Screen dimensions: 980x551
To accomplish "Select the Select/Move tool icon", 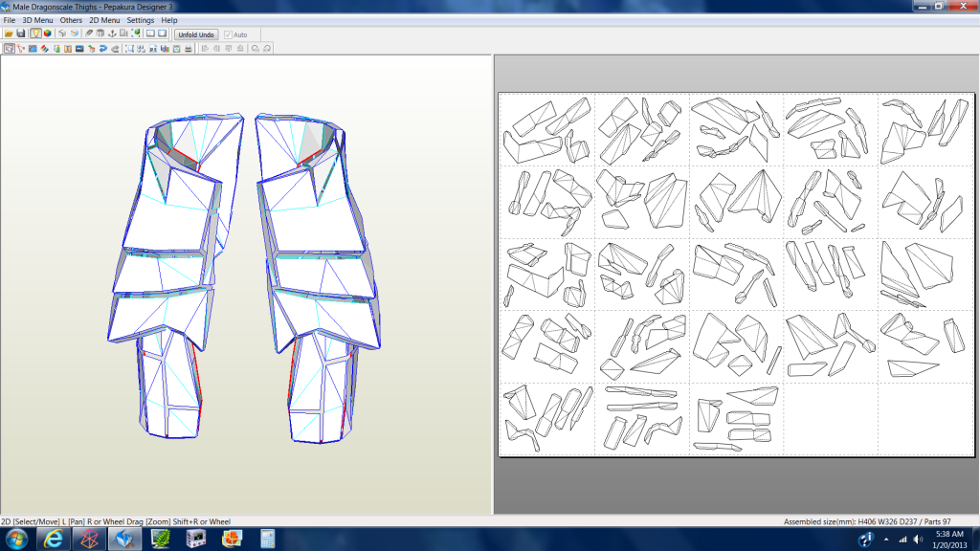I will click(x=10, y=49).
